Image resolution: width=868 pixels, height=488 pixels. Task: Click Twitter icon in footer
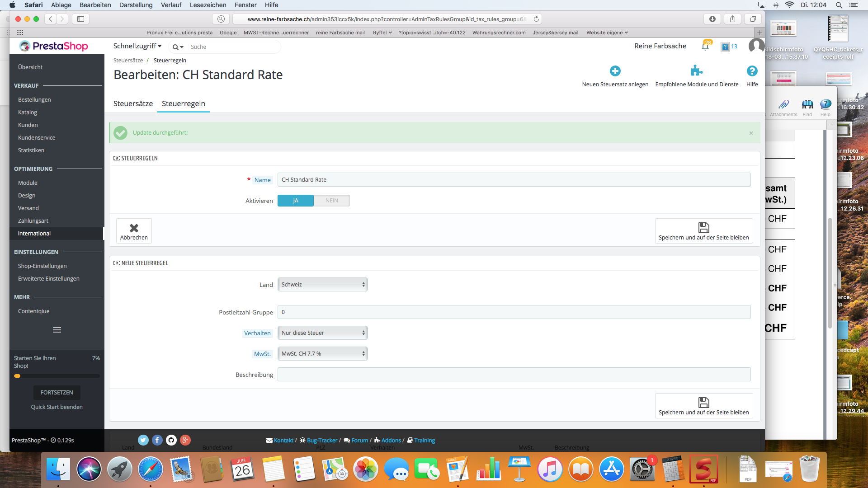click(x=143, y=440)
